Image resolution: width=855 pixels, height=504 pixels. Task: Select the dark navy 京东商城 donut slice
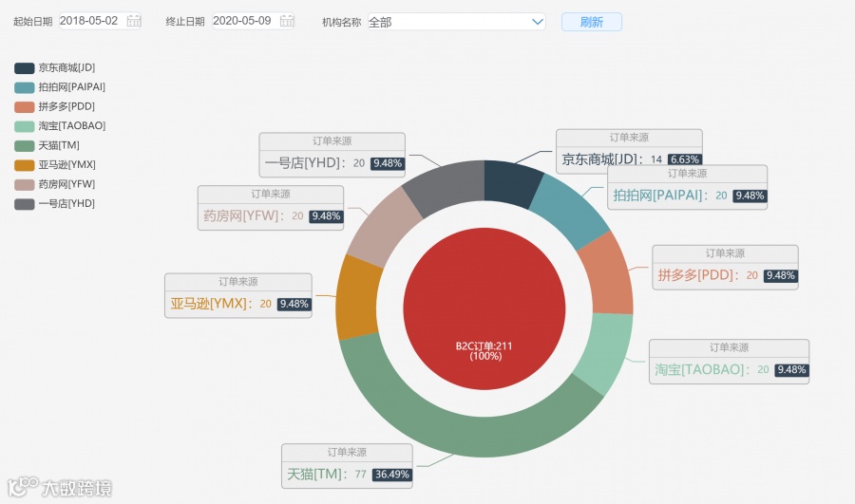click(510, 182)
